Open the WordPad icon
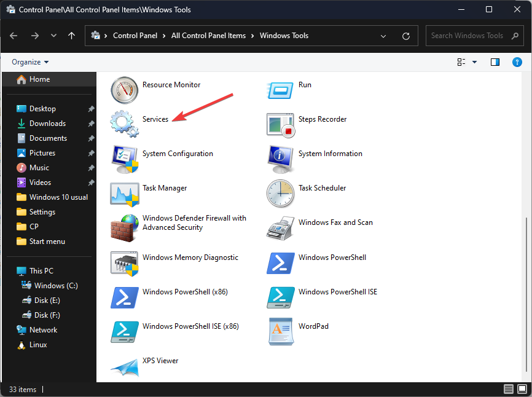532x397 pixels. click(281, 331)
